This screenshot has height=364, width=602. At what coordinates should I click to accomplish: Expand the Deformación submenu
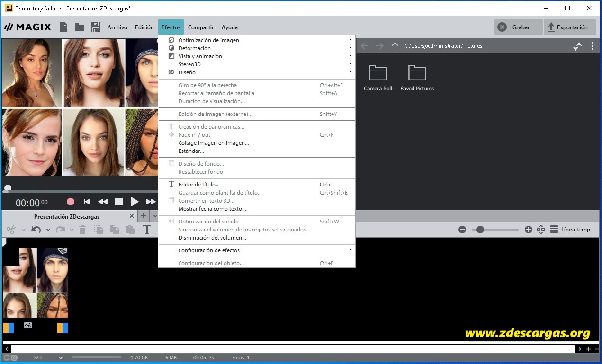(257, 48)
